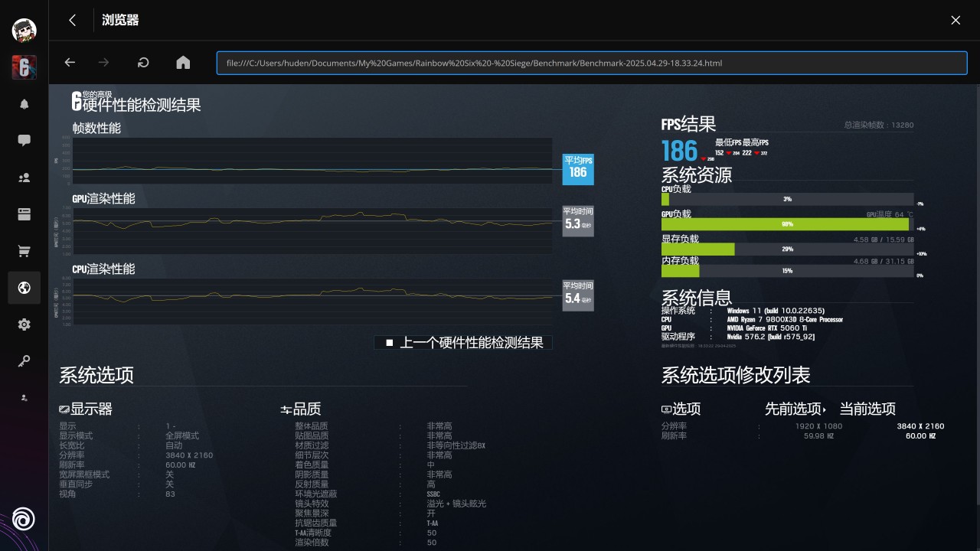
Task: Click 总渲染帧数 : 13280 text
Action: coord(878,125)
